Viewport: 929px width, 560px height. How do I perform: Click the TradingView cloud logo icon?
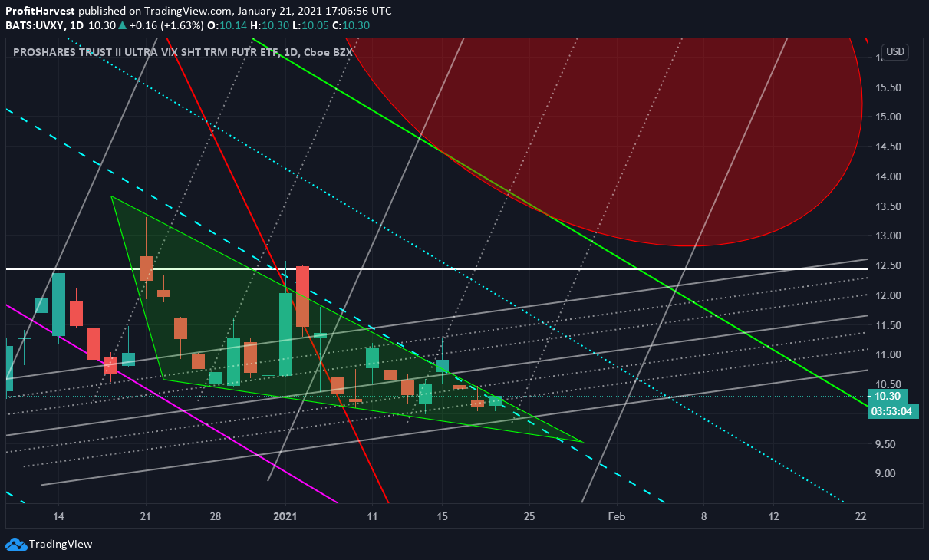(x=15, y=545)
